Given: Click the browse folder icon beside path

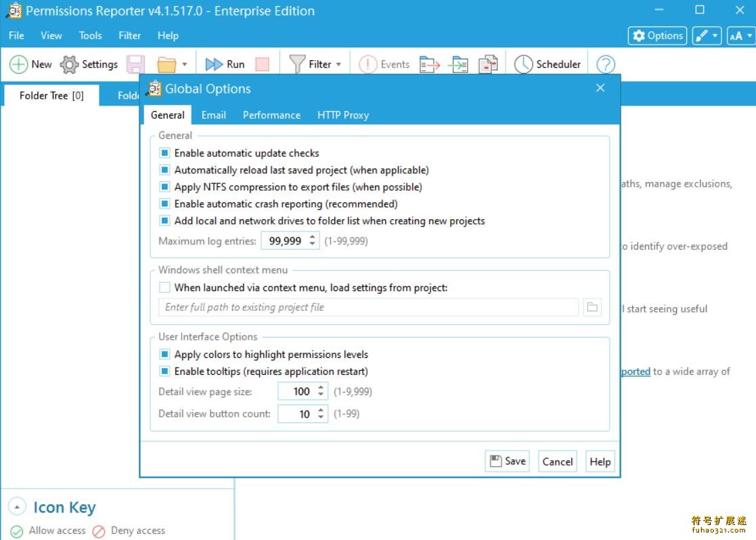Looking at the screenshot, I should tap(592, 307).
